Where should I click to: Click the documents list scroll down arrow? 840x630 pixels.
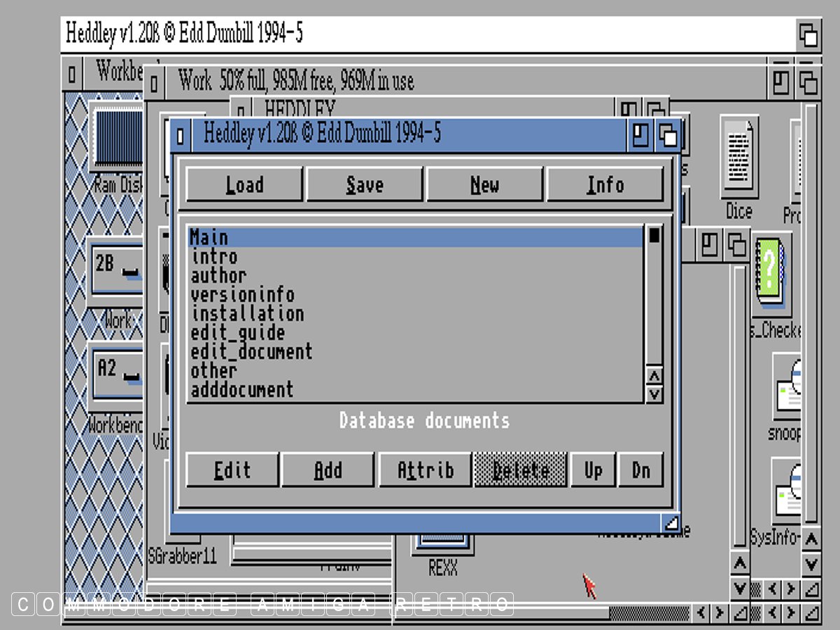click(x=654, y=395)
